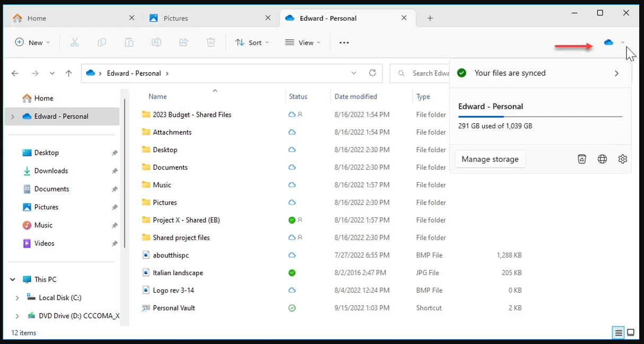
Task: Open the View layout dropdown
Action: 303,42
